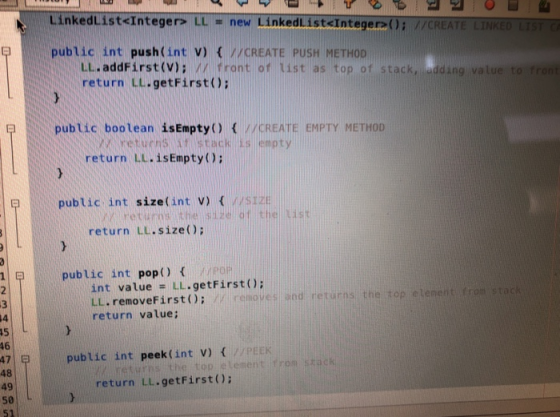Collapse the isEmpty method code fold
The height and width of the screenshot is (417, 560).
tap(11, 128)
